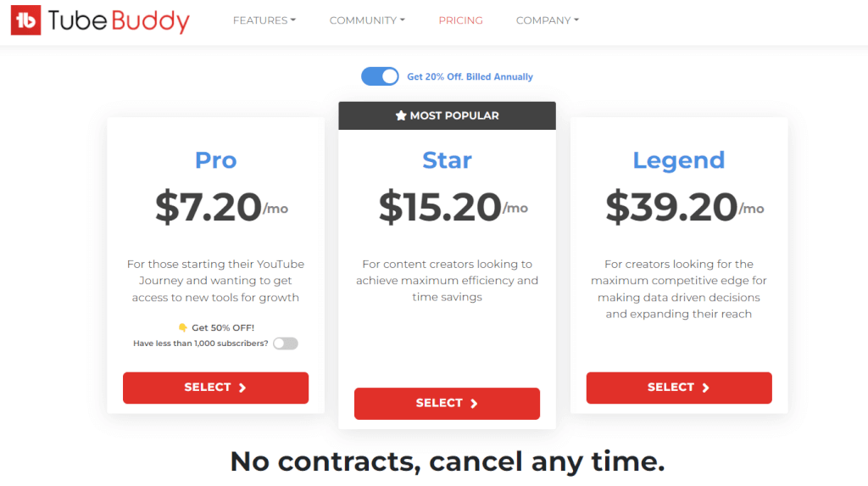
Task: Click the pointing hand emoji near 50% OFF
Action: point(182,327)
